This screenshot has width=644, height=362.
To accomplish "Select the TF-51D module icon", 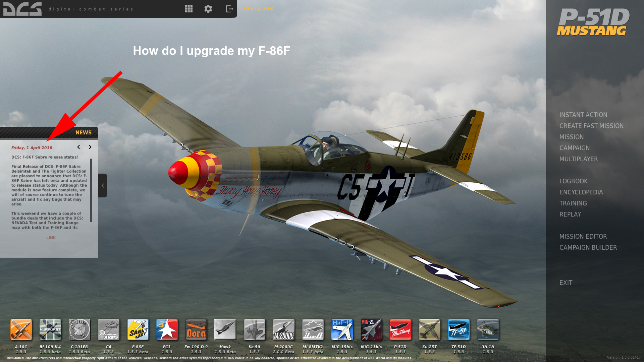I will coord(459,329).
